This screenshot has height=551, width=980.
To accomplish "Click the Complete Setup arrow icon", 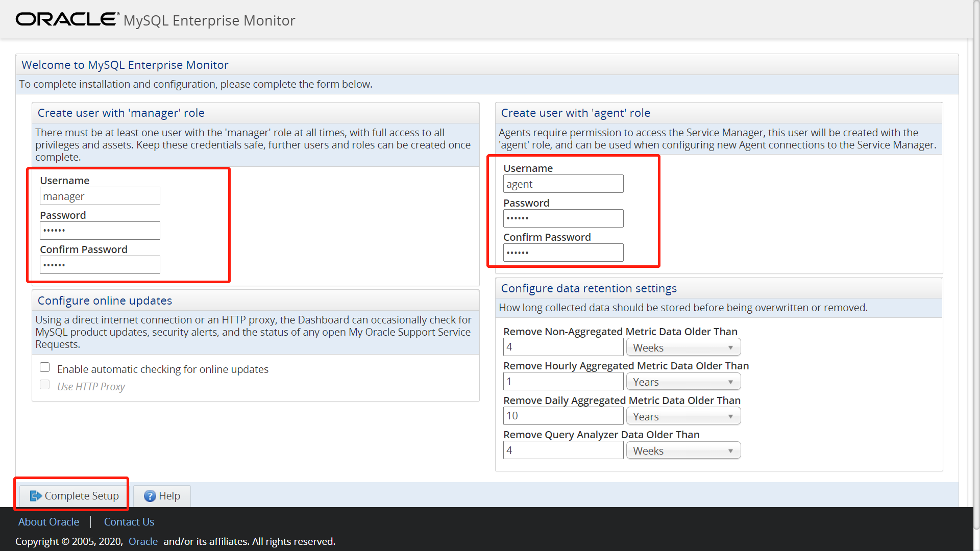I will pos(35,496).
